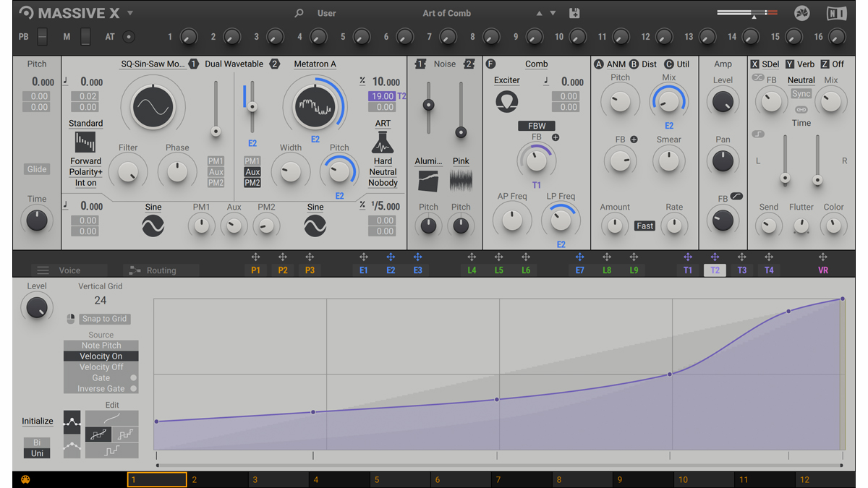
Task: Click the plus icon next to Comb FB
Action: click(556, 137)
